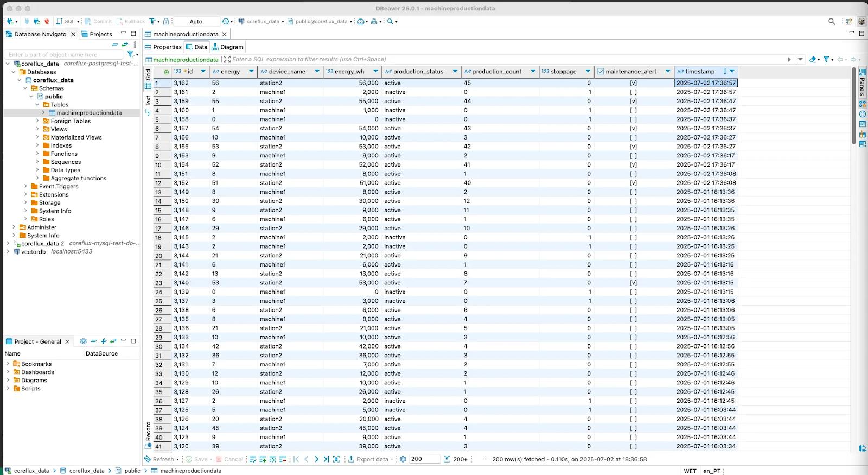The width and height of the screenshot is (868, 475).
Task: Click Commit in the toolbar
Action: tap(98, 22)
